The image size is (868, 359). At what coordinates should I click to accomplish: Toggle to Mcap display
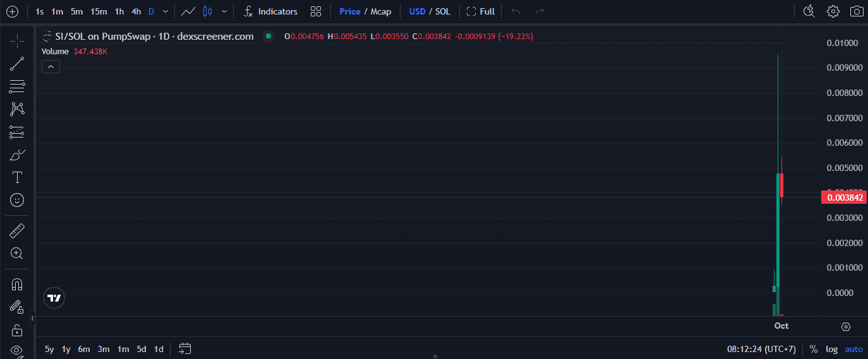coord(381,11)
